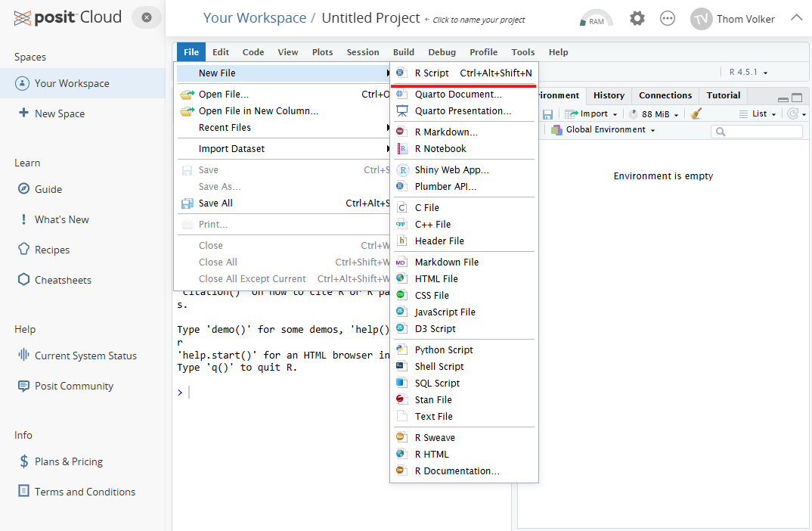Screen dimensions: 812x531
Task: Create a new R Notebook
Action: coord(464,149)
